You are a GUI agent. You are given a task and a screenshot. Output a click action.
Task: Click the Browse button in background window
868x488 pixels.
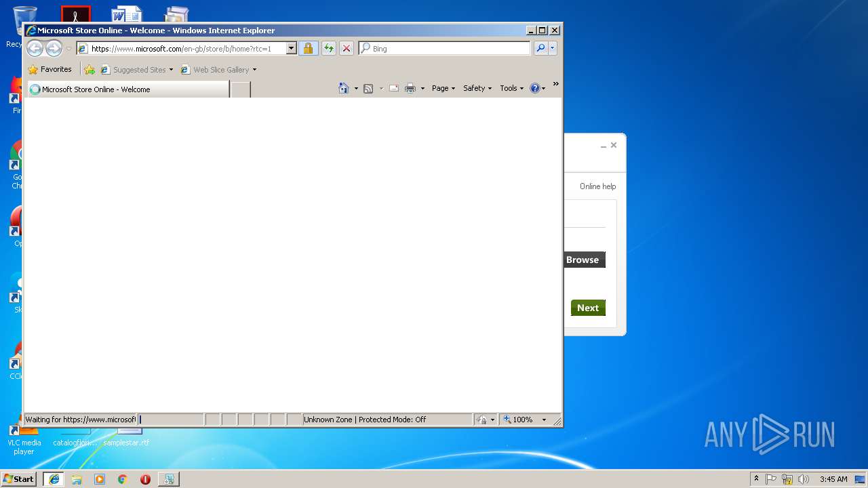click(x=584, y=260)
